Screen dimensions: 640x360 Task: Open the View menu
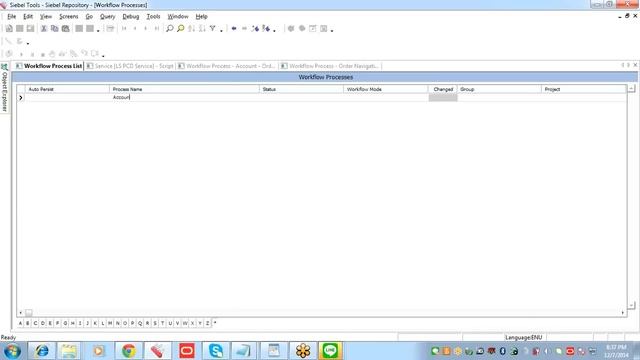[x=46, y=16]
